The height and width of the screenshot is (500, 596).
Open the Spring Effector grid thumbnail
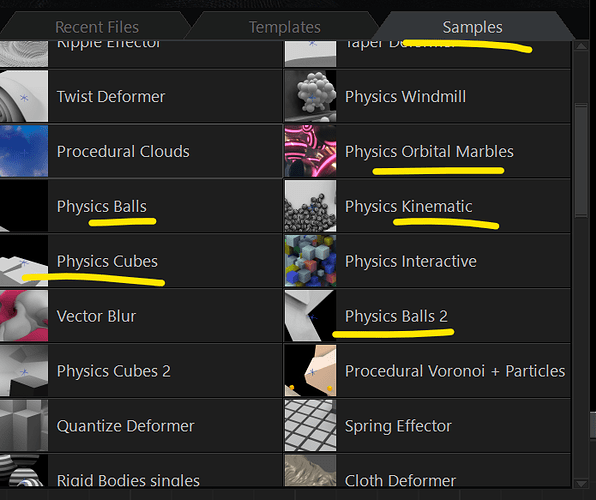pos(310,425)
